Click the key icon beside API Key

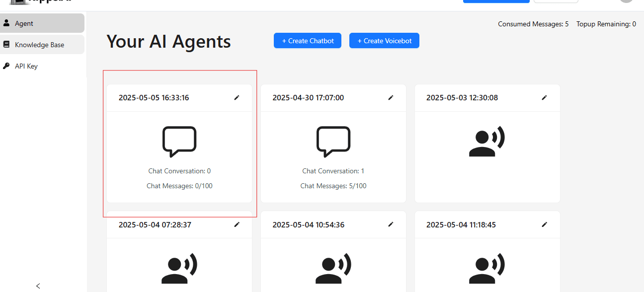click(6, 66)
